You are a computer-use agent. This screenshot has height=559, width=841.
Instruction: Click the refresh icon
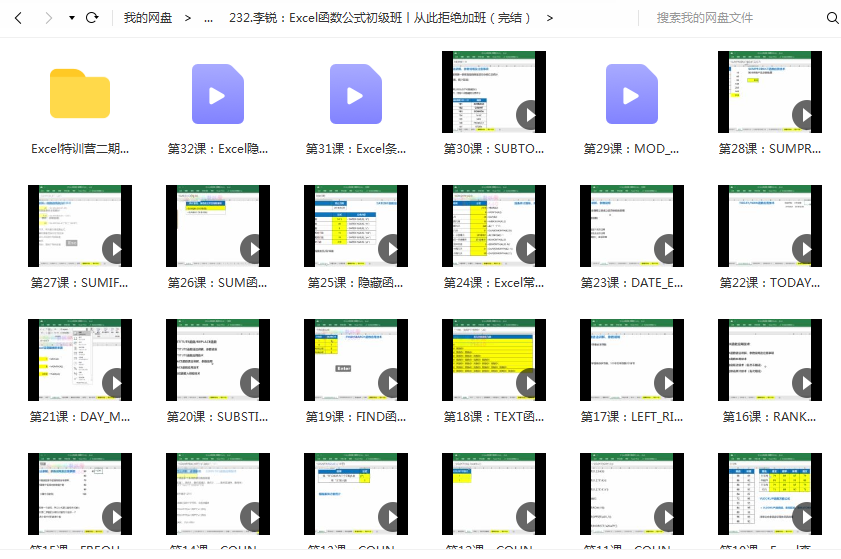pos(92,18)
